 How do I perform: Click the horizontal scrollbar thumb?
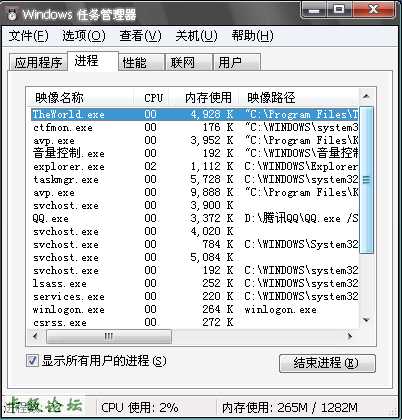[109, 336]
